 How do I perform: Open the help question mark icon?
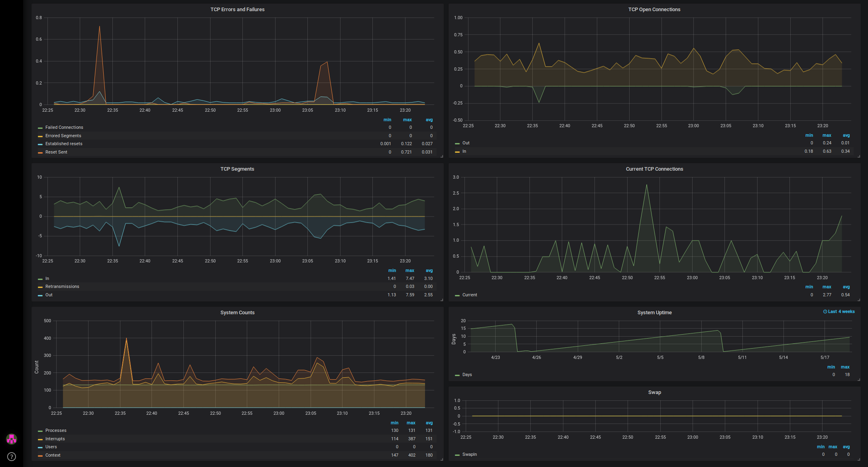[12, 457]
